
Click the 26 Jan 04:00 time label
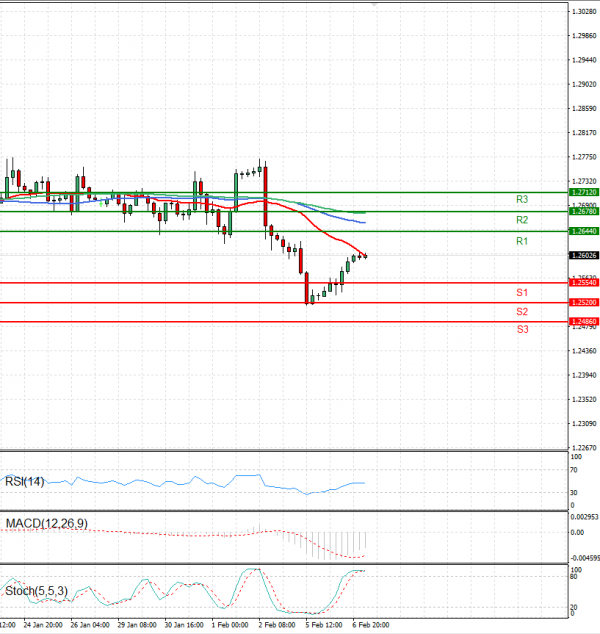tap(90, 625)
